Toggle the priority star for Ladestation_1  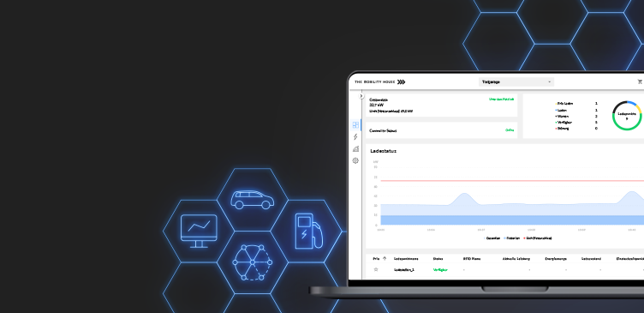[376, 270]
